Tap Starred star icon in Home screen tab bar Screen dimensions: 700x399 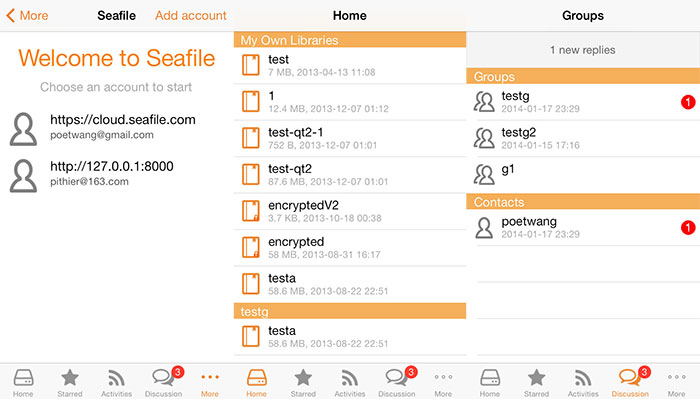(x=303, y=378)
